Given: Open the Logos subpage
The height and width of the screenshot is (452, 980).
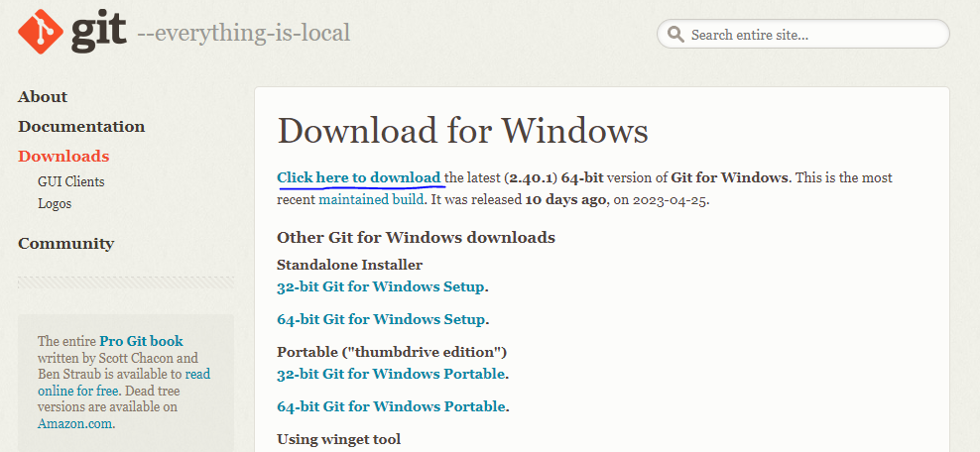Looking at the screenshot, I should point(55,203).
